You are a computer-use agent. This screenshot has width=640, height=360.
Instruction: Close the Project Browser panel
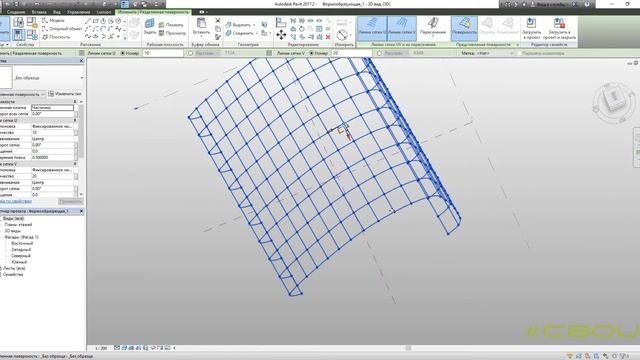pyautogui.click(x=81, y=211)
